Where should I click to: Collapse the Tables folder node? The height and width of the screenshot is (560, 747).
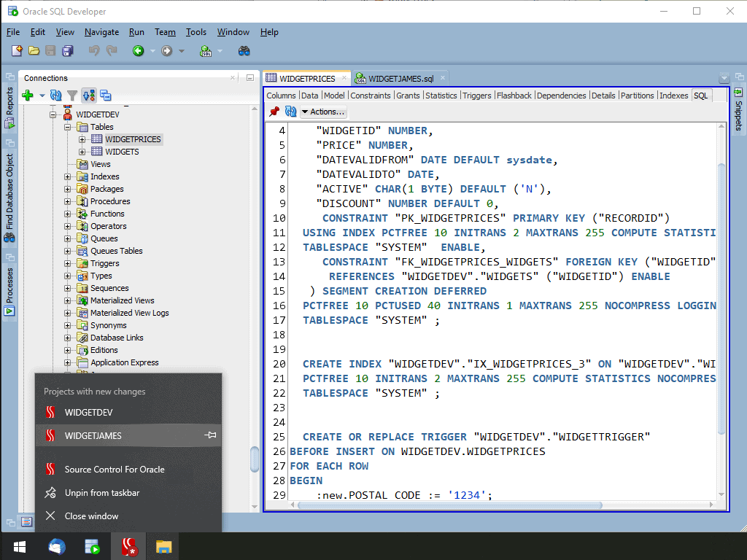tap(68, 127)
